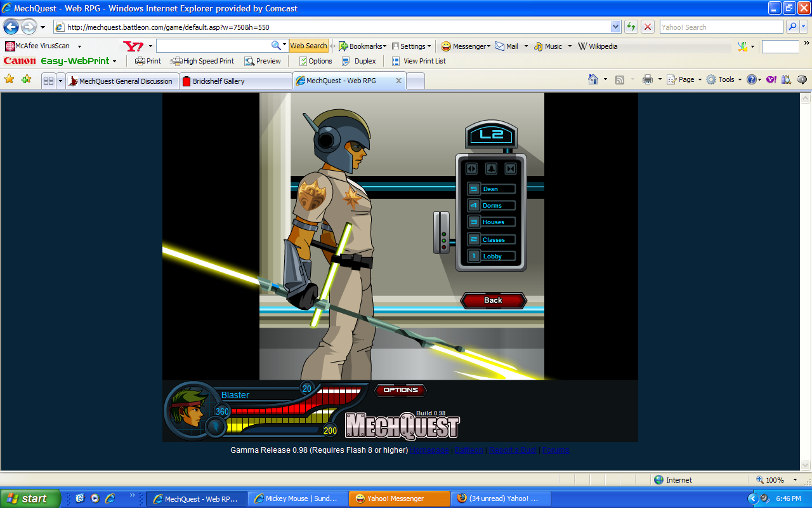Click the Refresh icon beside the address bar
Image resolution: width=812 pixels, height=508 pixels.
[631, 27]
